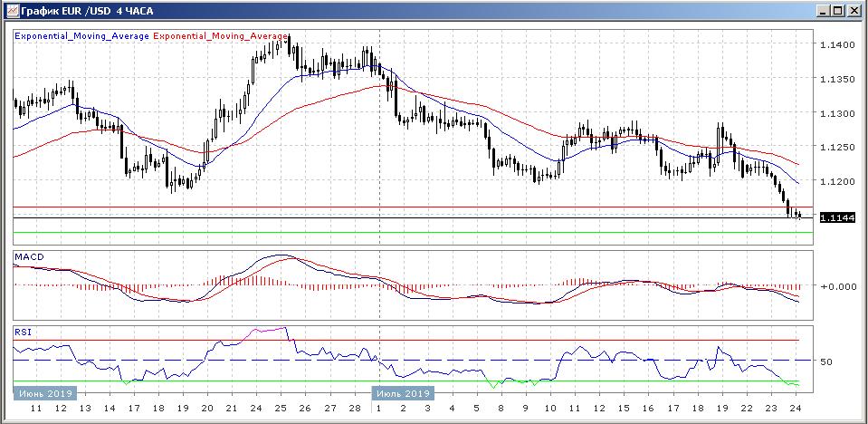868x424 pixels.
Task: Click the current price tag 1.1144
Action: (x=837, y=217)
